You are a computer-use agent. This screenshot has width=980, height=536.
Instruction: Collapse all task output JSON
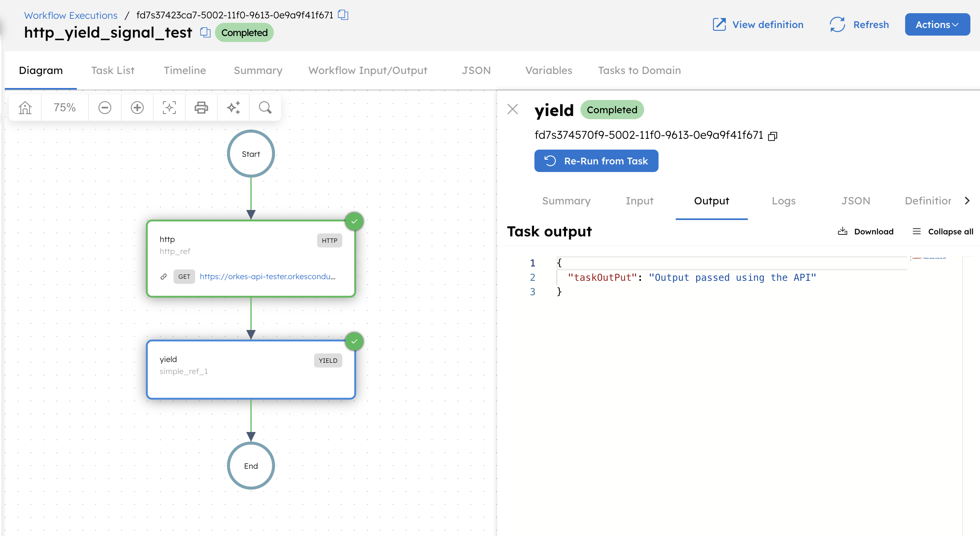943,232
